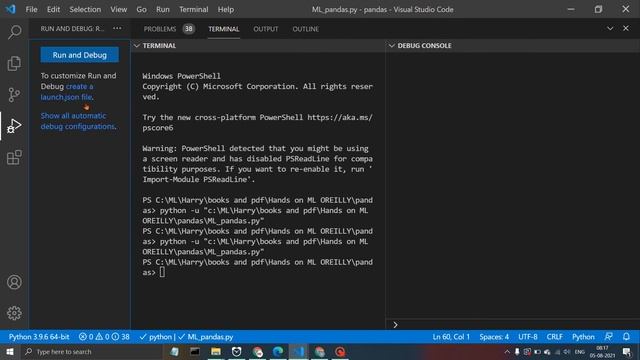This screenshot has height=360, width=640.
Task: Click Show all automatic debug configurations link
Action: pyautogui.click(x=78, y=121)
